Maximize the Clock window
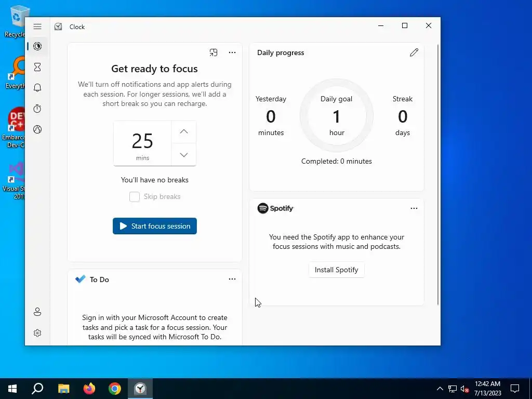 pos(404,25)
